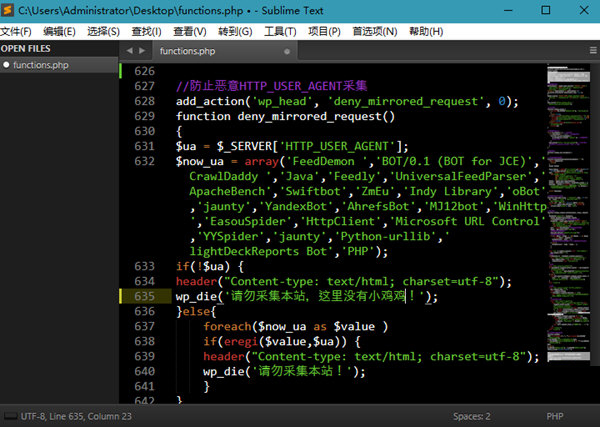This screenshot has width=600, height=427.
Task: Click 'deny_mirrored_request' string on line 628
Action: pos(406,101)
